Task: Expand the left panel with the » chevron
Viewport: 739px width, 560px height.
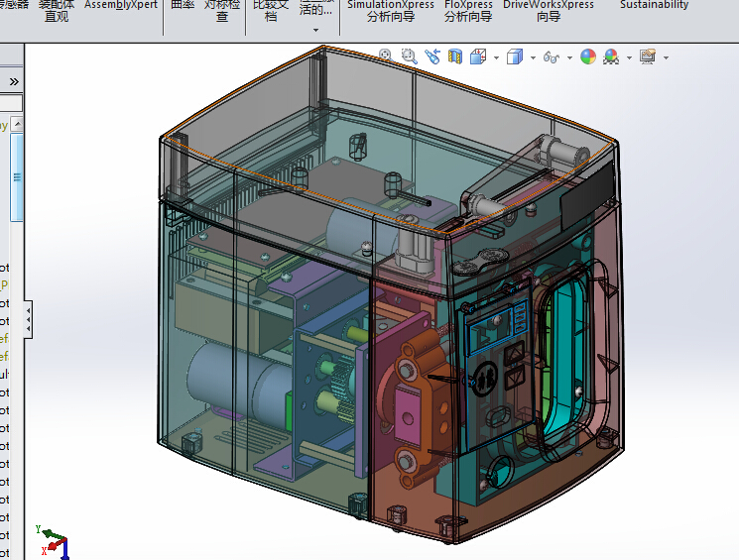Action: point(14,82)
